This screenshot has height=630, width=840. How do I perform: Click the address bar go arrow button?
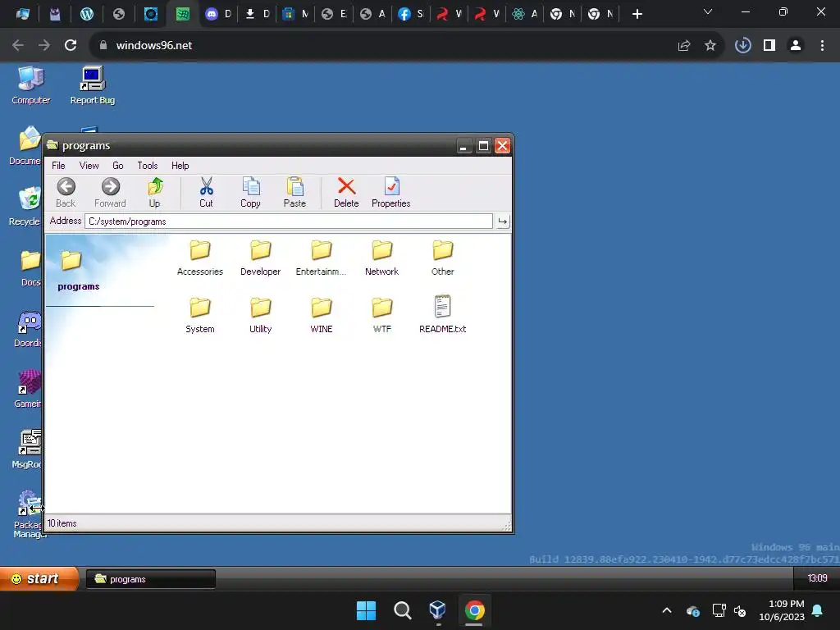(x=503, y=221)
